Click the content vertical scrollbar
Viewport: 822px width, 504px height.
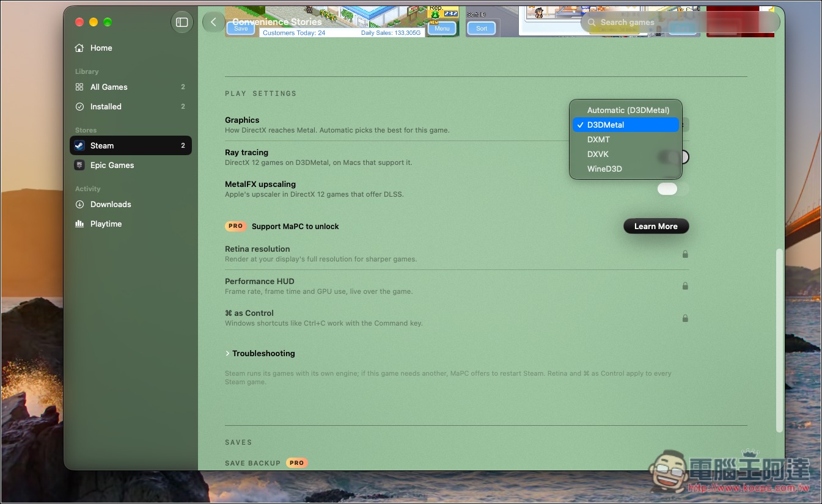click(779, 340)
